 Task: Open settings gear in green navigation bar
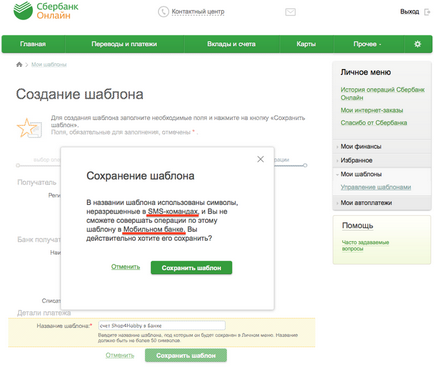[x=418, y=44]
